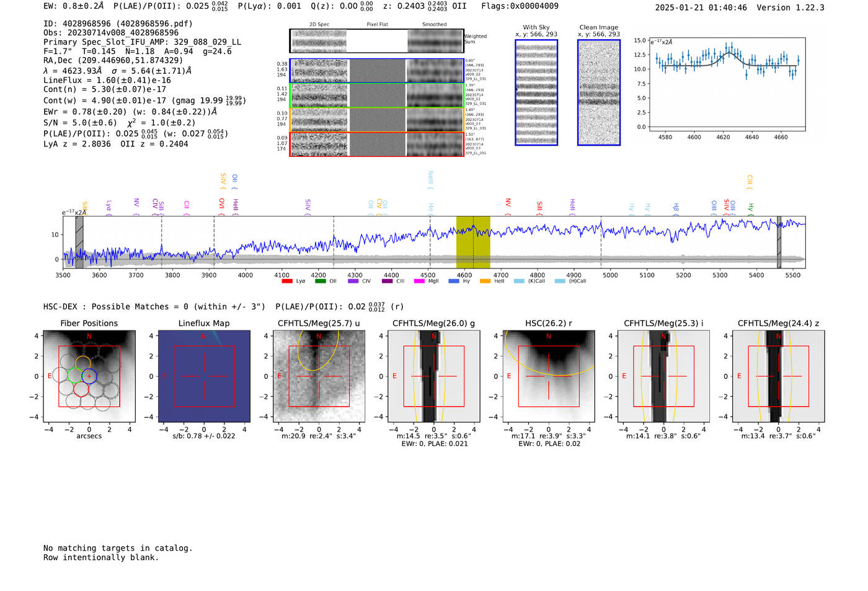
Task: Click the green fiber circle in Fiber Positions
Action: [75, 376]
